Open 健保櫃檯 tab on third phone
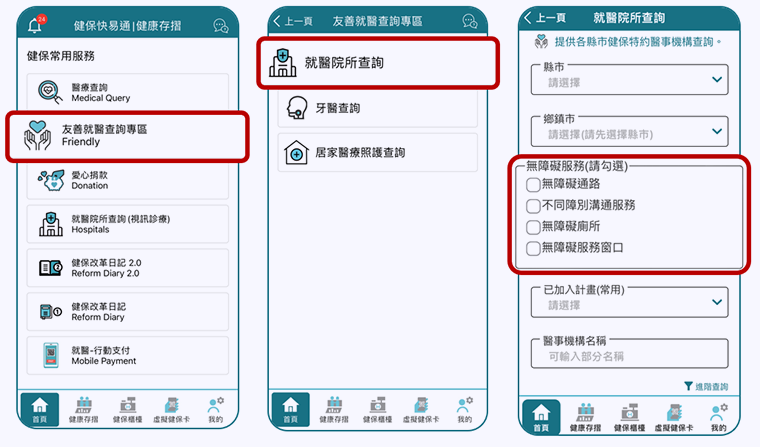Screen dimensions: 760x447 click(x=629, y=417)
